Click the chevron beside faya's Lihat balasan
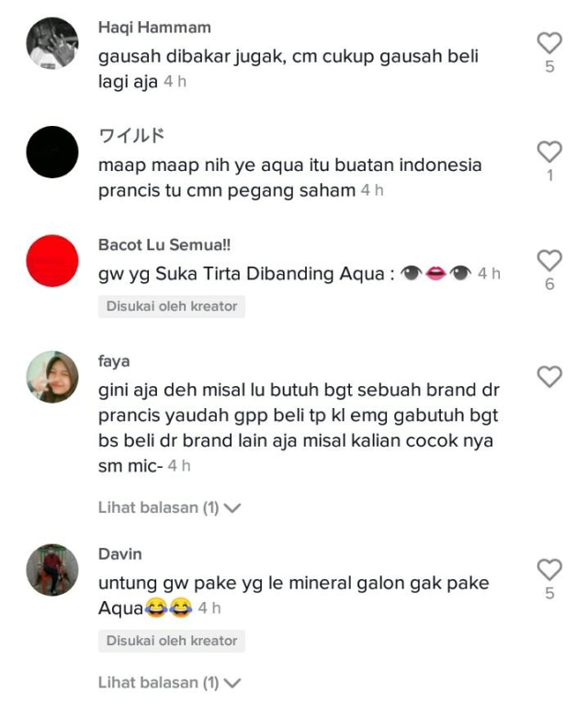This screenshot has width=588, height=705. [232, 508]
